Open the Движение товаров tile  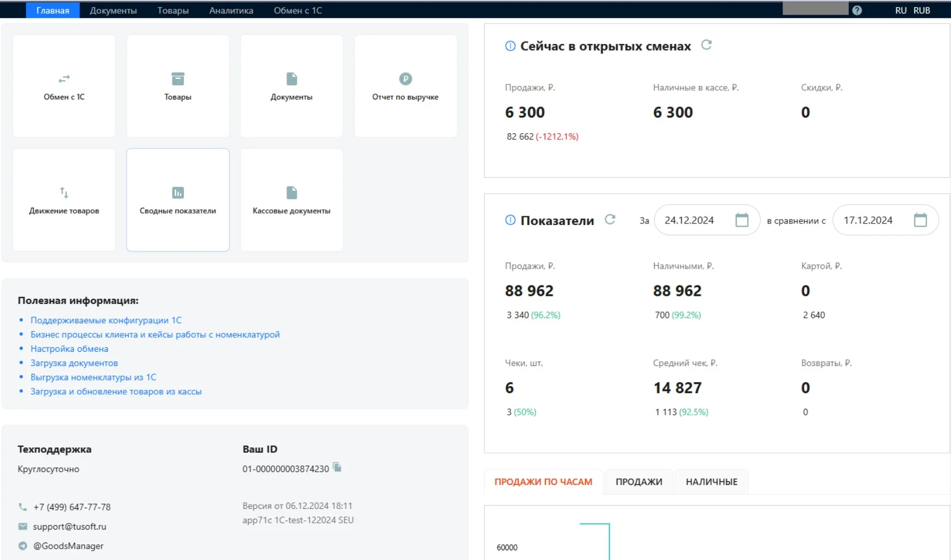[64, 200]
